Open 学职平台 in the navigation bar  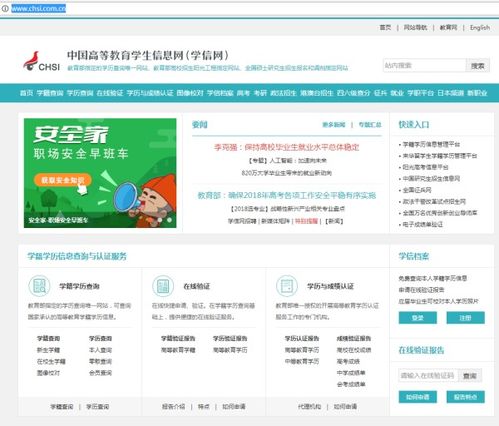[421, 93]
